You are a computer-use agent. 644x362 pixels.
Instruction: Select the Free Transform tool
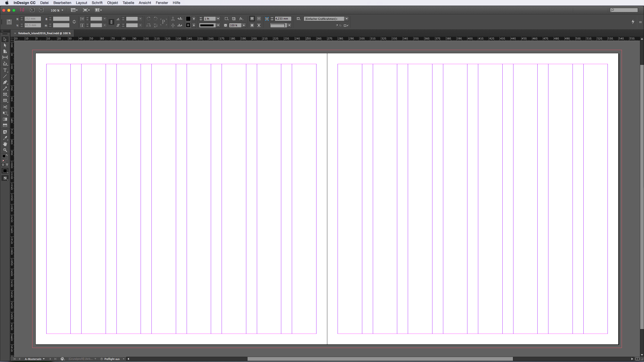5,113
